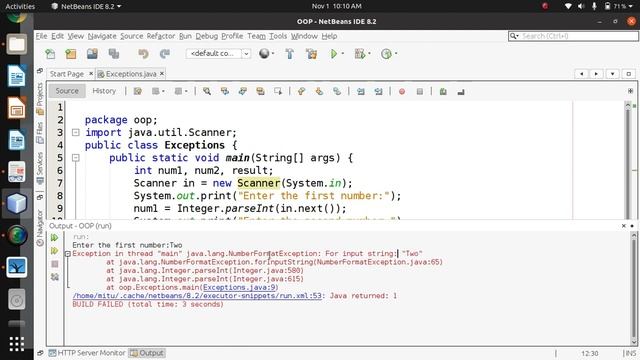Find next occurrence in editor toolbar
This screenshot has height=360, width=640.
[x=242, y=91]
